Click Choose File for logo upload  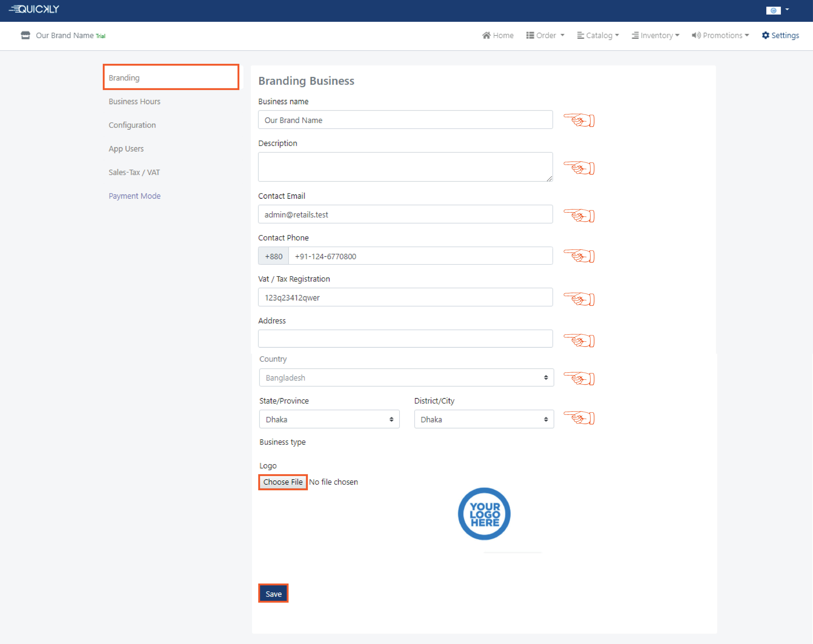click(x=283, y=482)
